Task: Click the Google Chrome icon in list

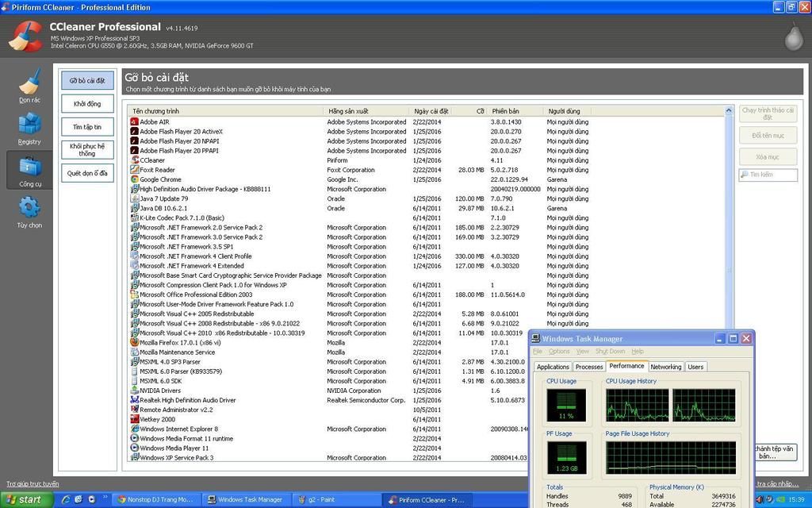Action: (135, 179)
